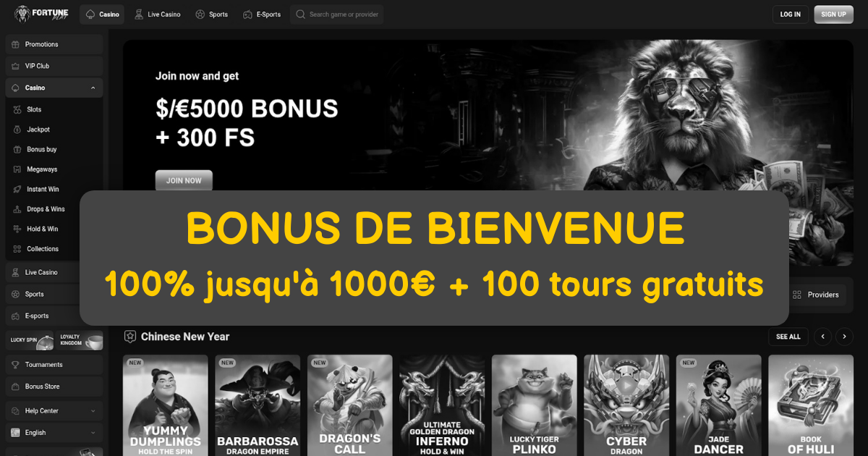The image size is (868, 456).
Task: Focus the Search game or provider field
Action: tap(336, 14)
